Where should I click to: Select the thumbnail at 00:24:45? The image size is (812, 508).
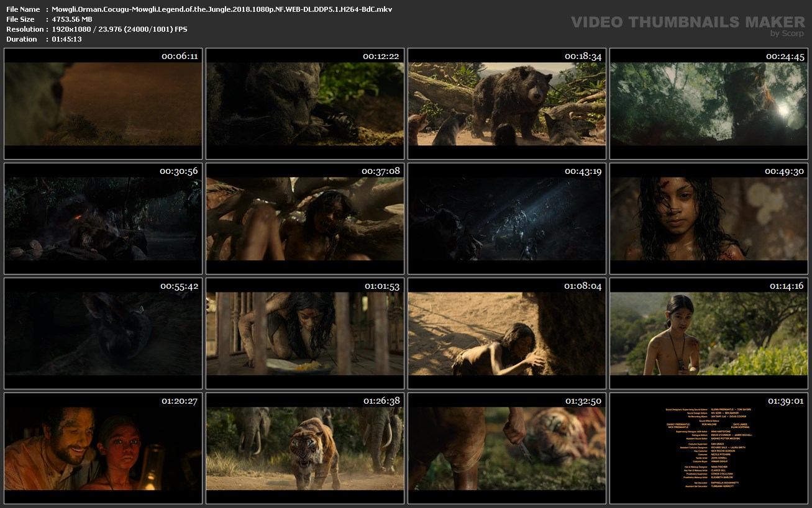click(x=708, y=104)
